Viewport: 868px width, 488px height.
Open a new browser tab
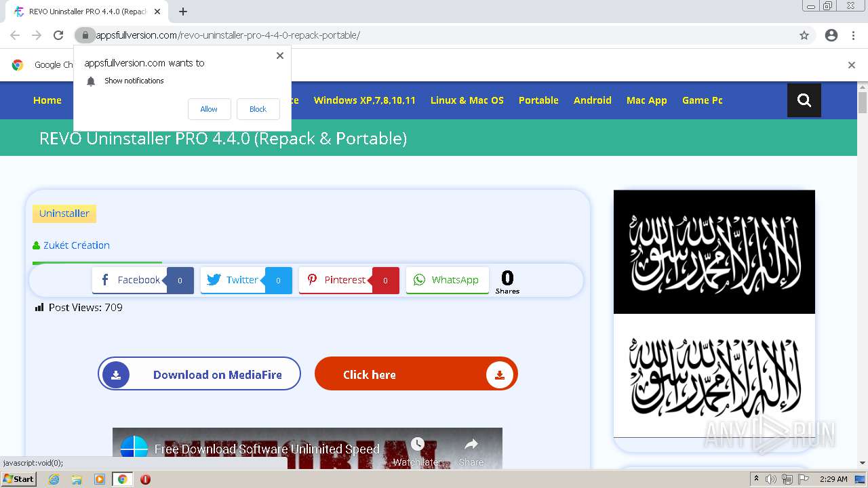(x=183, y=12)
